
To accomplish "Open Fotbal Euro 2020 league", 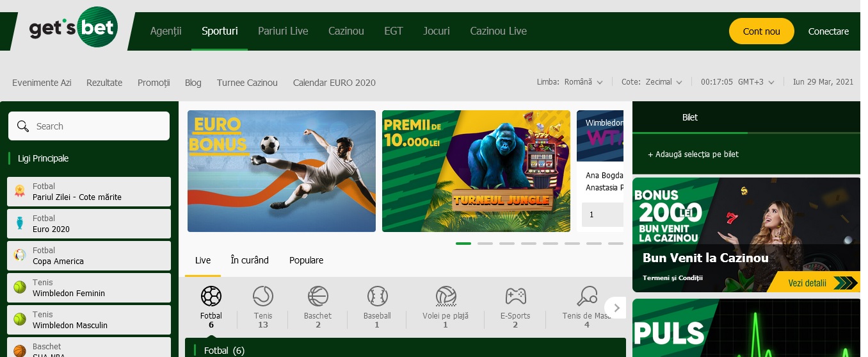I will (89, 224).
